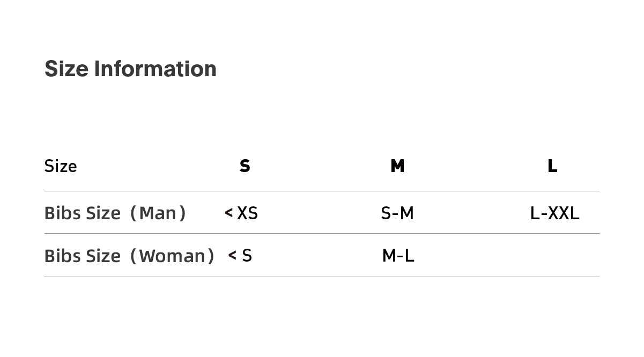
Task: Click the divider line under the header row
Action: click(322, 191)
